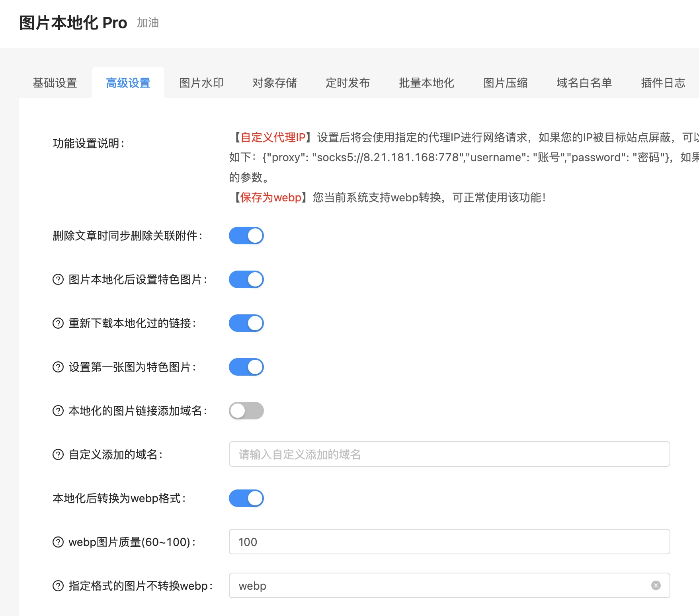This screenshot has height=616, width=699.
Task: Disable 本地化后转换为webp格式
Action: point(246,498)
